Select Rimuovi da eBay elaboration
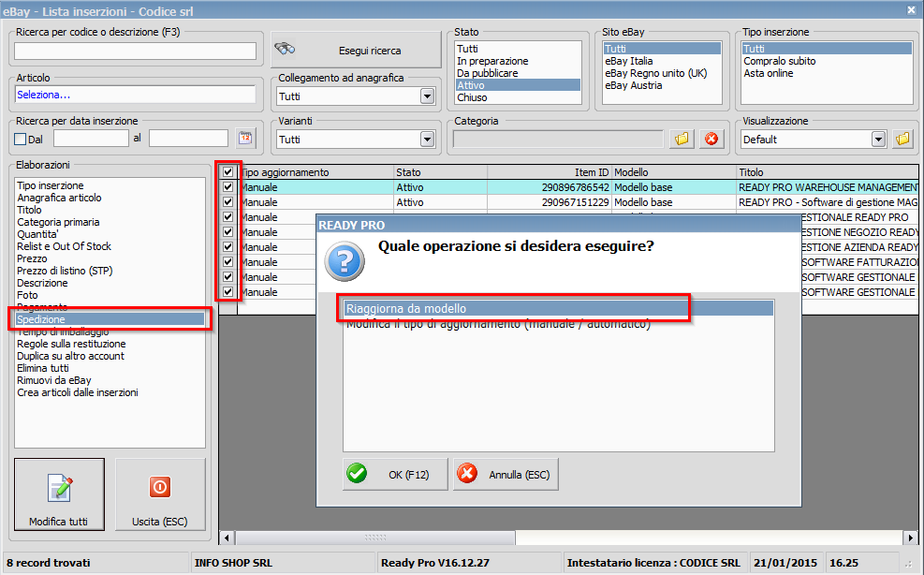 tap(53, 380)
